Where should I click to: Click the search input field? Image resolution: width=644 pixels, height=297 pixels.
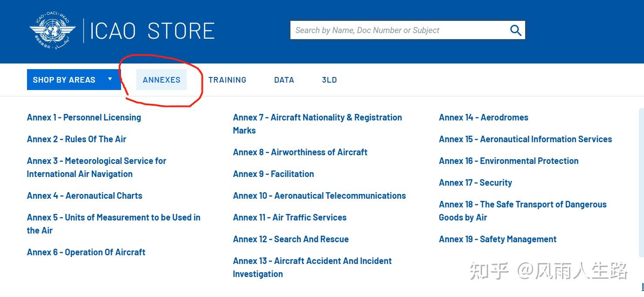tap(392, 30)
